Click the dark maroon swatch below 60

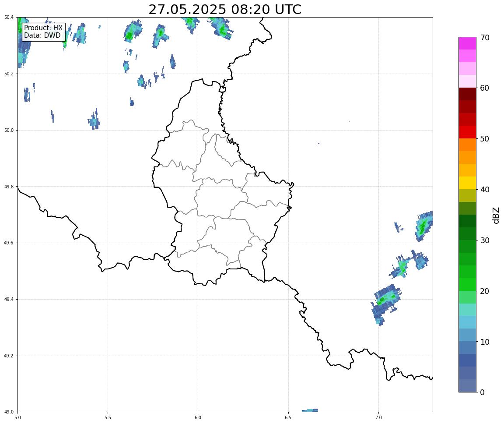[x=467, y=94]
